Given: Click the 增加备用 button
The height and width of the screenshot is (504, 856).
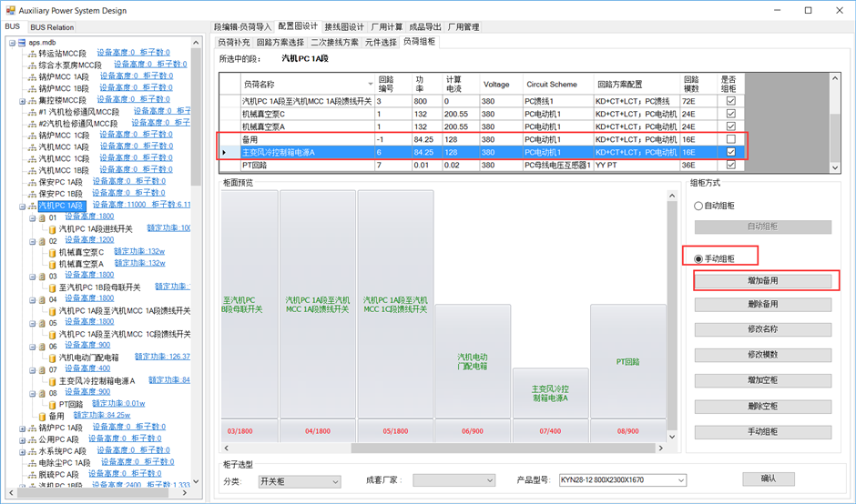Looking at the screenshot, I should pos(762,281).
